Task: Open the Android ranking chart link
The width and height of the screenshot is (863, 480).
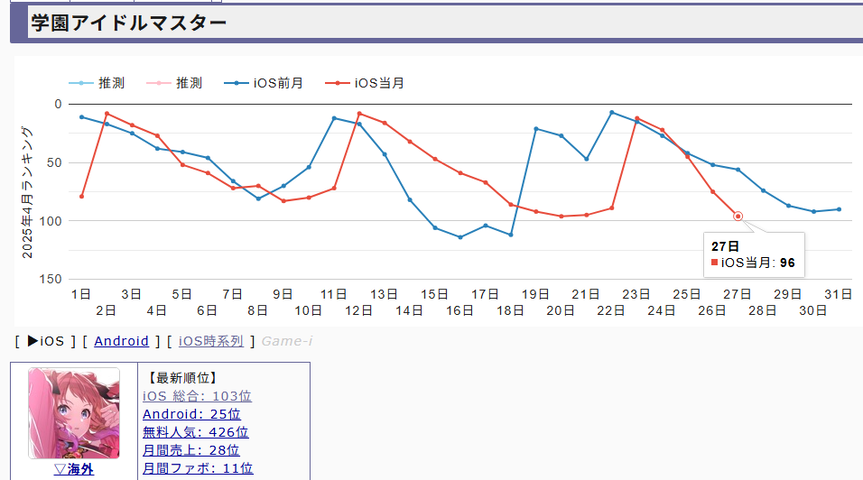Action: click(121, 341)
